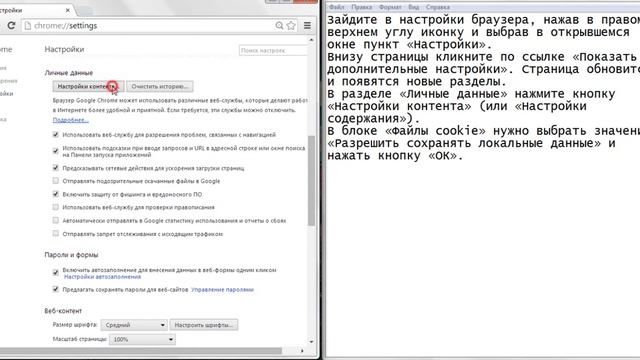Click the vertical scrollbar down arrow
Viewport: 640px width, 360px height.
[311, 342]
